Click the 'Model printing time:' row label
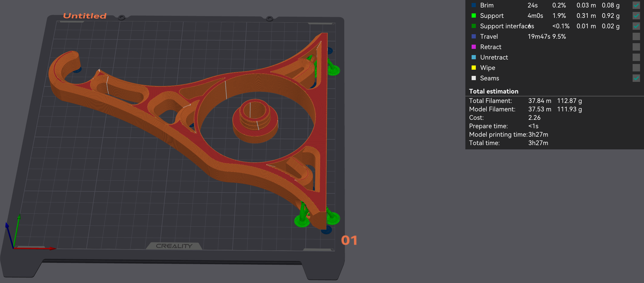The height and width of the screenshot is (283, 644). (x=498, y=134)
